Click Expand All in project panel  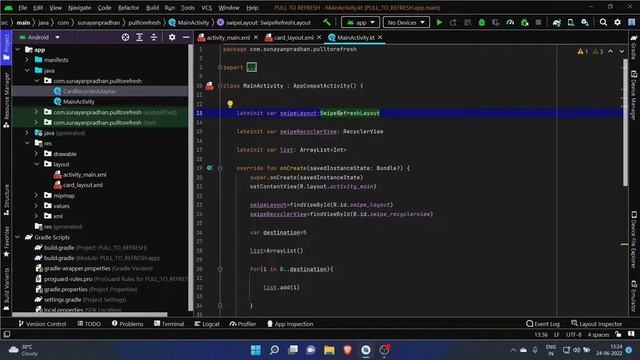(x=139, y=37)
